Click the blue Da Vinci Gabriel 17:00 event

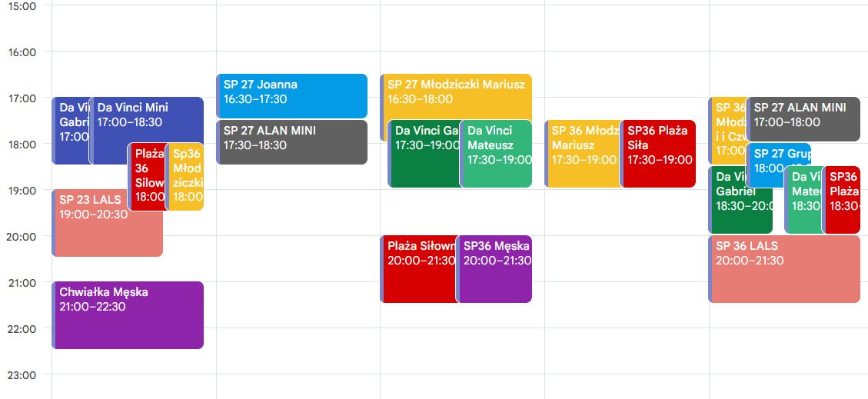[71, 131]
